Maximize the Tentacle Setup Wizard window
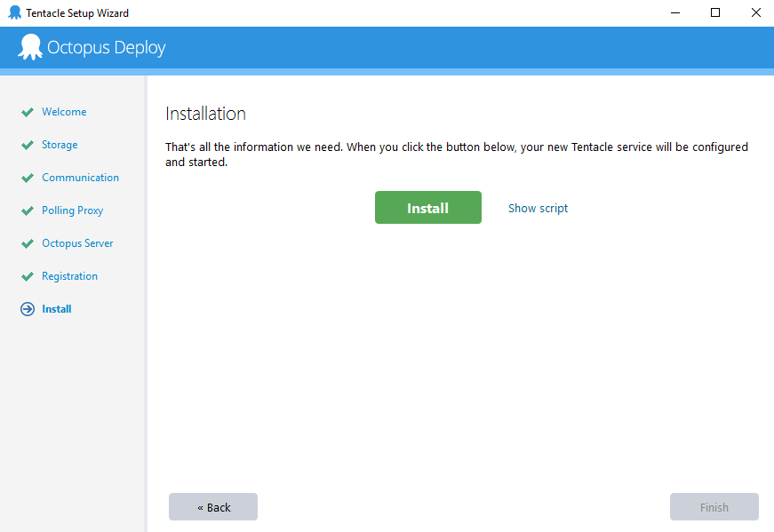The height and width of the screenshot is (532, 774). coord(715,12)
